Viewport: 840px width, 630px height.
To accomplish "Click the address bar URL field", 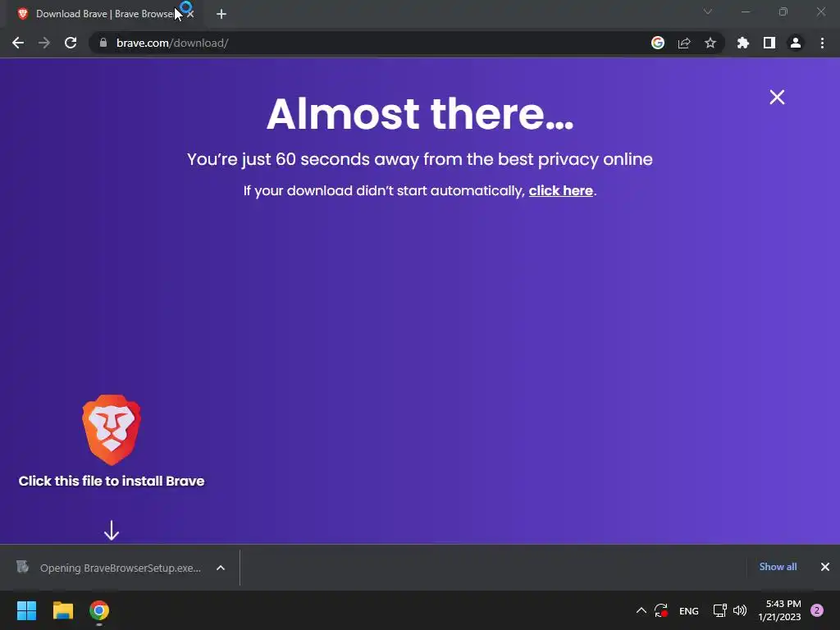I will 375,43.
